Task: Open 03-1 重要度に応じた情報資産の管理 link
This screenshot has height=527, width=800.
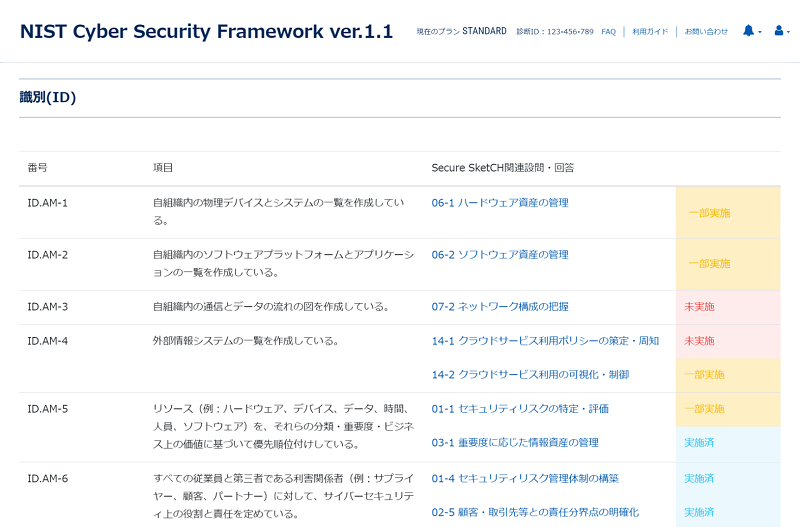Action: 515,442
